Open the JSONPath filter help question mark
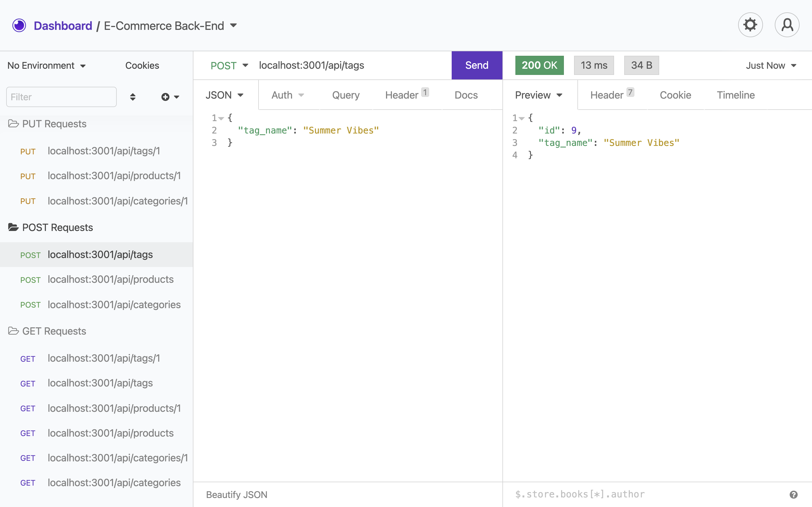 coord(793,494)
